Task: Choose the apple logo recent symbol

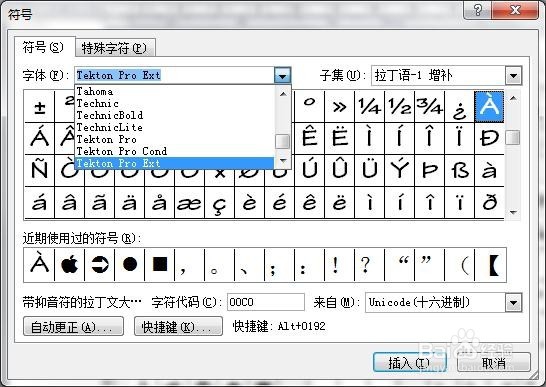Action: (x=70, y=265)
